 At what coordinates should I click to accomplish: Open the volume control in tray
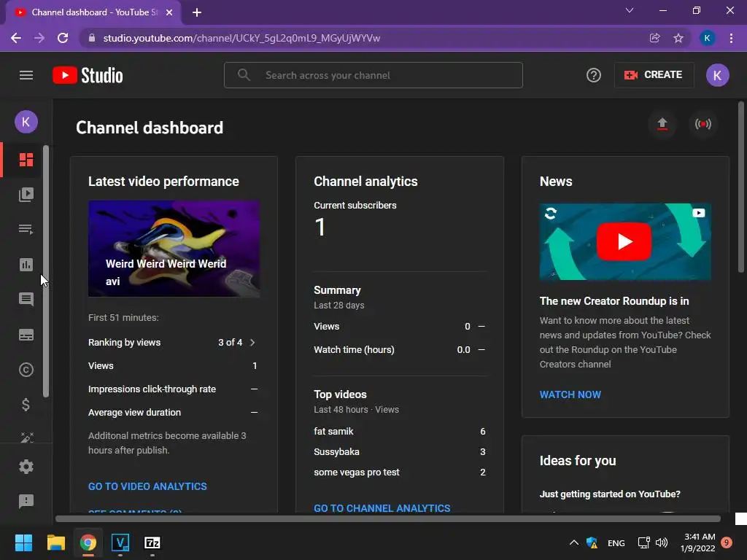point(662,542)
